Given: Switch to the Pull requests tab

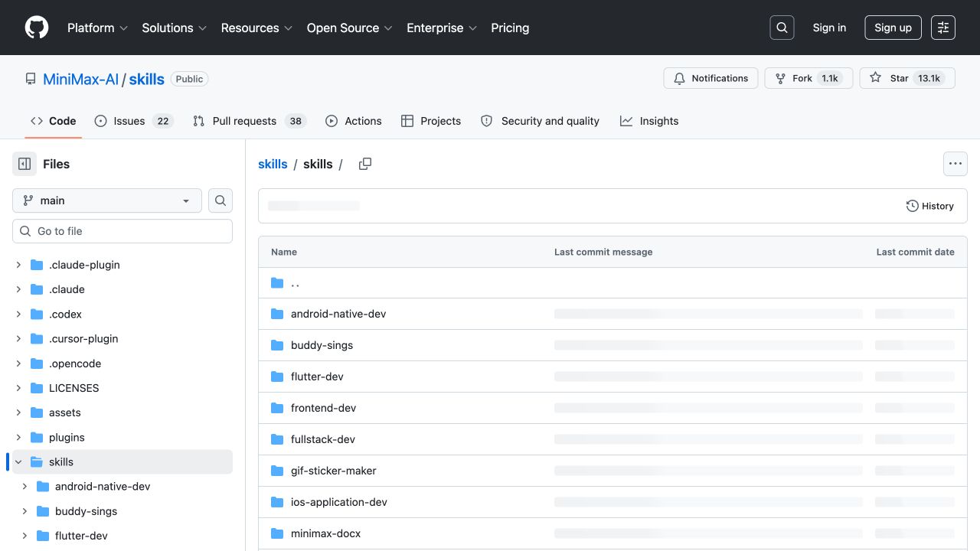Looking at the screenshot, I should [x=249, y=121].
